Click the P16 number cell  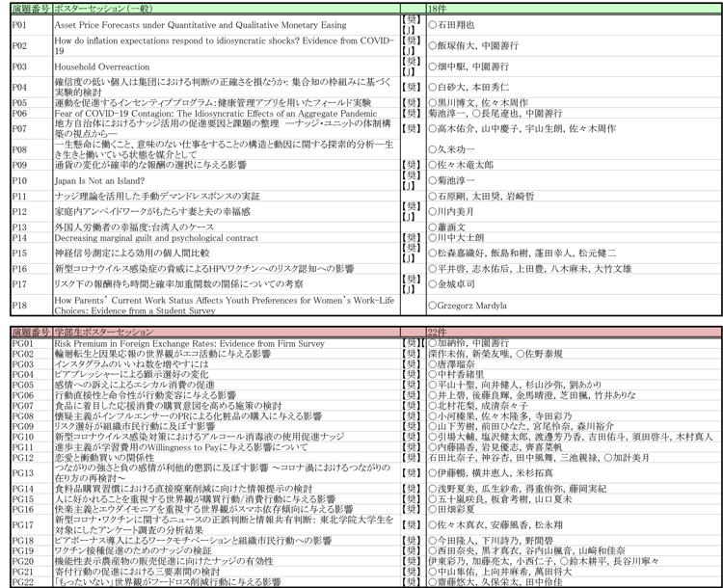tap(32, 269)
